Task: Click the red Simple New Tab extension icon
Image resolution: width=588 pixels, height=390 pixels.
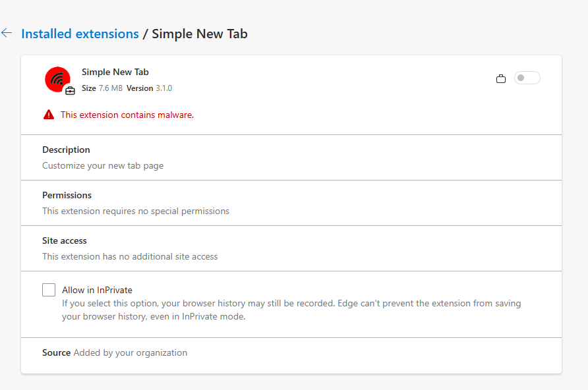Action: (x=58, y=80)
